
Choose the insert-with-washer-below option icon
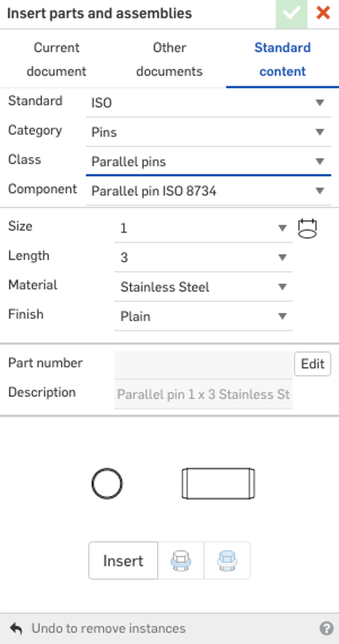(181, 560)
